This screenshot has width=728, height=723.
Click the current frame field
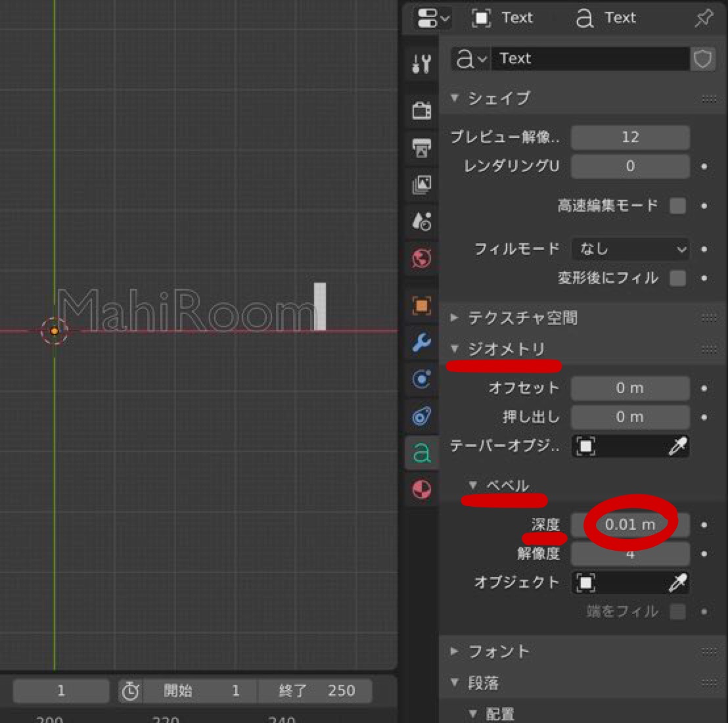pyautogui.click(x=61, y=691)
